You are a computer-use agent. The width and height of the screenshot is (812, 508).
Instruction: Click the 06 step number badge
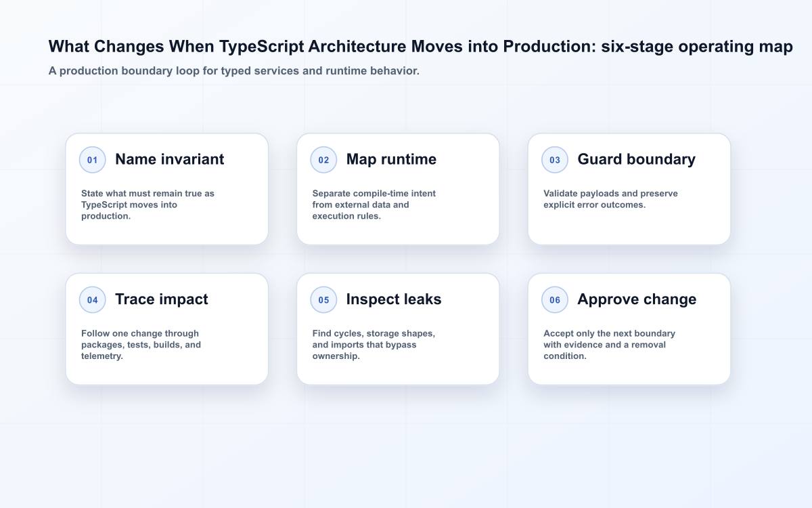click(x=555, y=299)
